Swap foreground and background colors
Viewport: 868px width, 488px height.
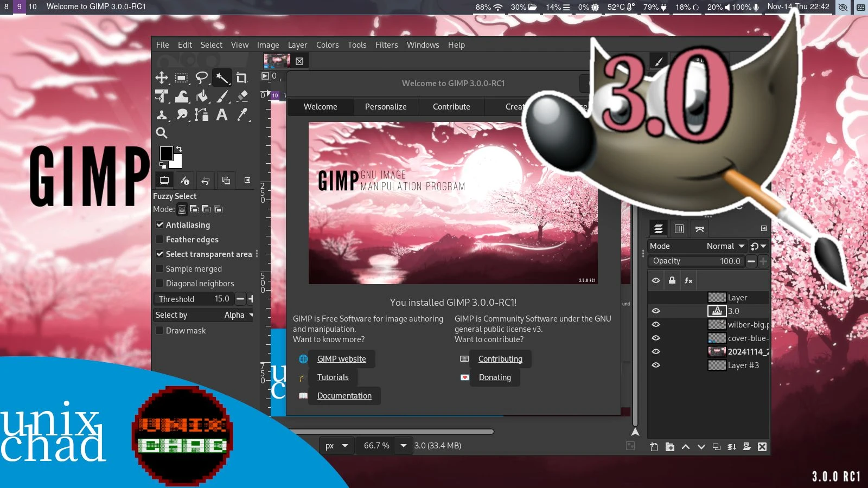pos(179,149)
